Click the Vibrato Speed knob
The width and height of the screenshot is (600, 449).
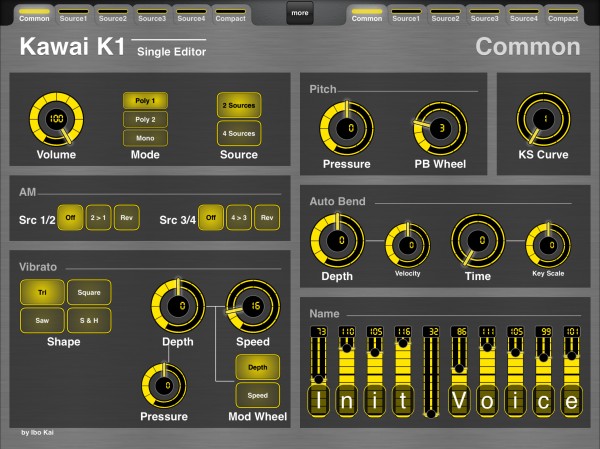pyautogui.click(x=253, y=306)
